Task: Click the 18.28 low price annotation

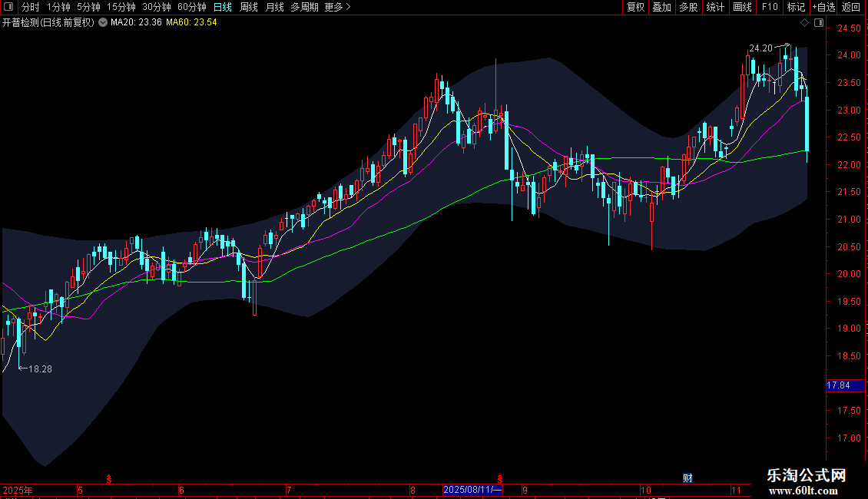Action: (40, 369)
